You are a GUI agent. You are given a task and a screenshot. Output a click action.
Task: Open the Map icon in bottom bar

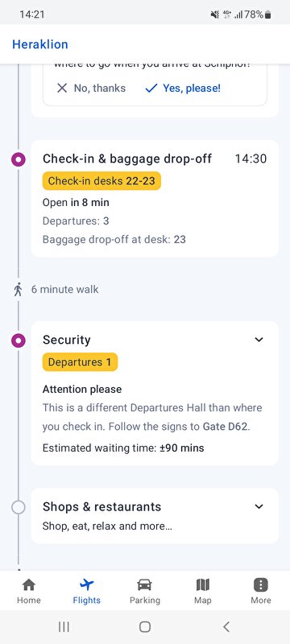(x=202, y=584)
